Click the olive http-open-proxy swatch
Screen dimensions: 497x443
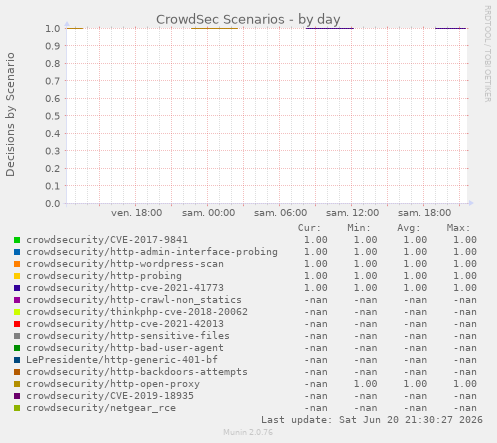click(x=17, y=384)
